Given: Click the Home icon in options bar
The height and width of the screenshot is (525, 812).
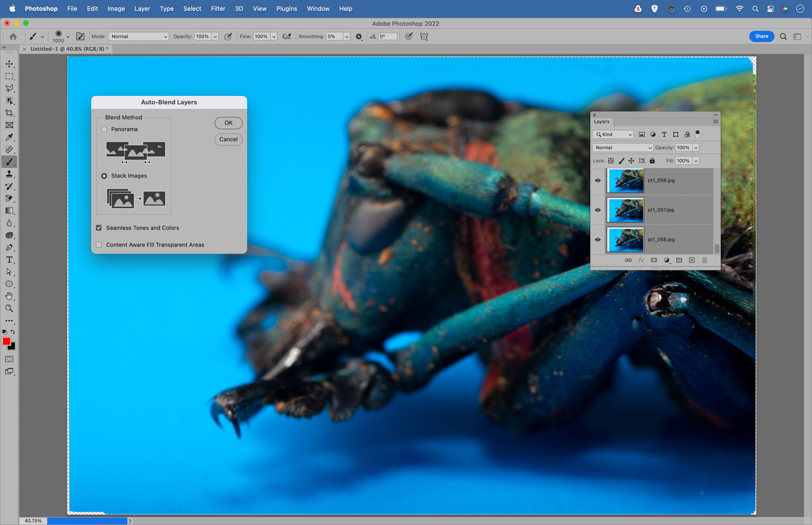Looking at the screenshot, I should pos(13,37).
